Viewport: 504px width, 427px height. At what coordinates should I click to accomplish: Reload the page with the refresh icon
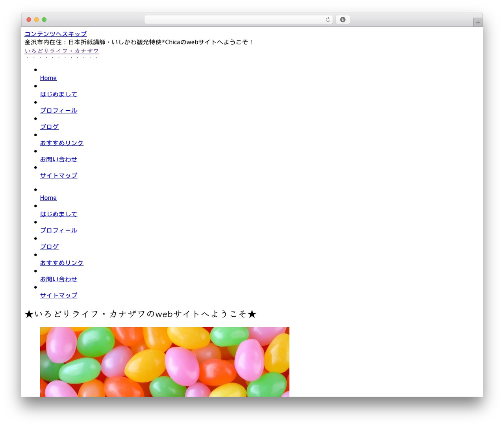328,20
